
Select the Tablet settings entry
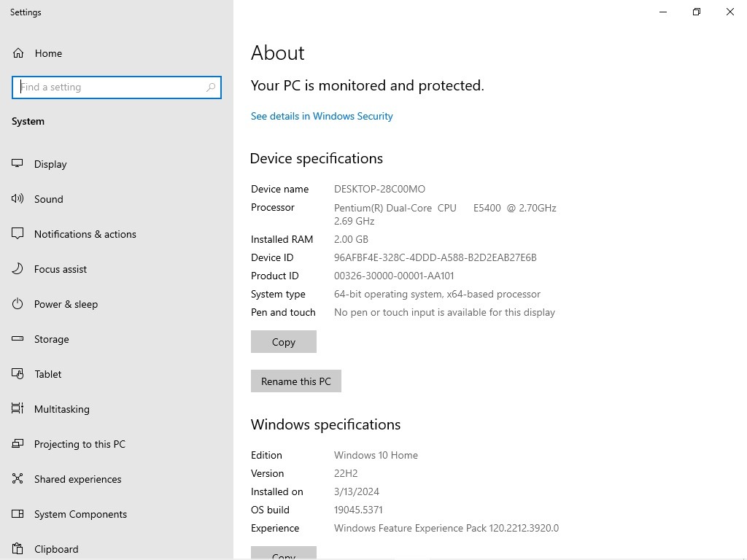point(117,374)
